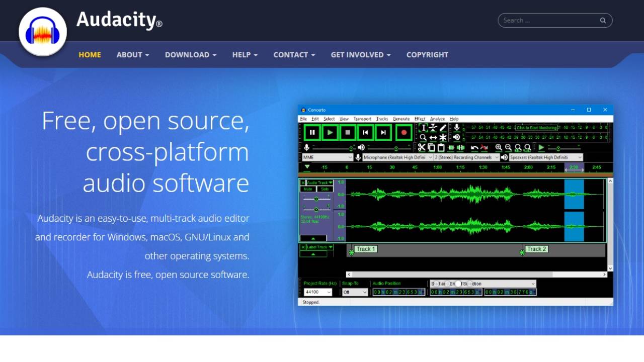Click the Fit Project zoom icon
The width and height of the screenshot is (644, 362).
pyautogui.click(x=528, y=147)
